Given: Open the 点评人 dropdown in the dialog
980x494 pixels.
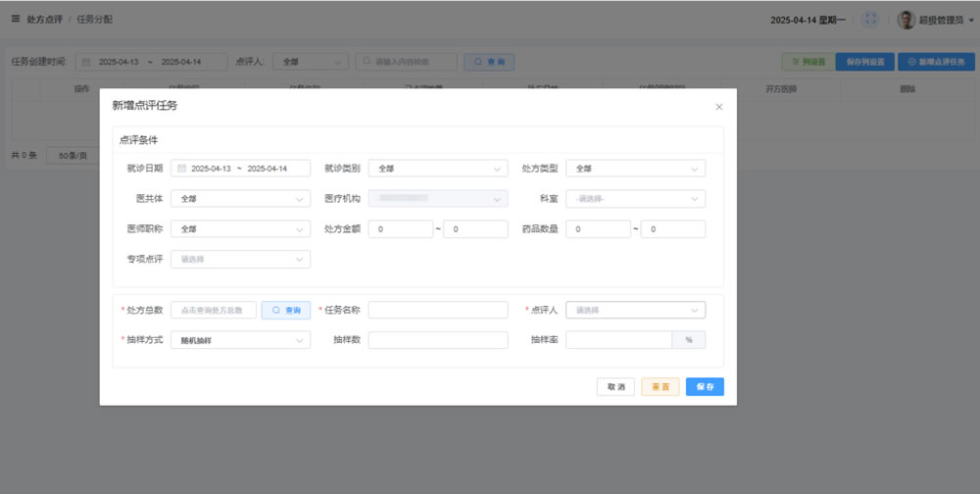Looking at the screenshot, I should click(x=636, y=310).
